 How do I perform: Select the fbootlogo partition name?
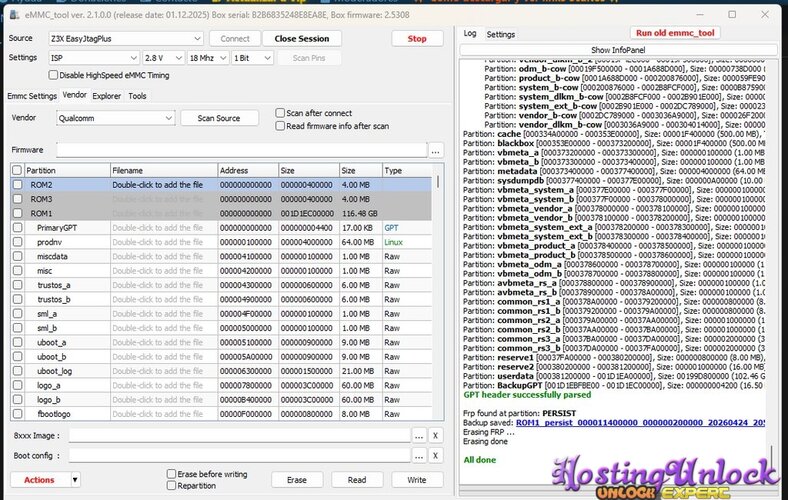(54, 414)
